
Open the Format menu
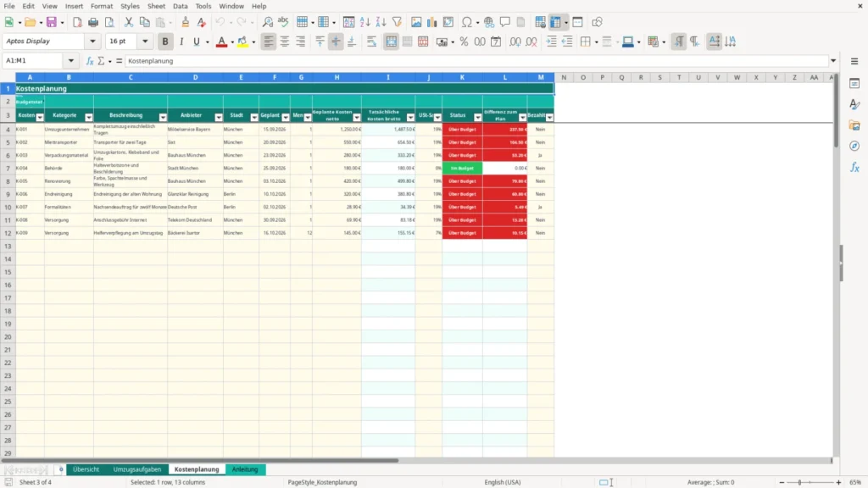click(x=102, y=6)
